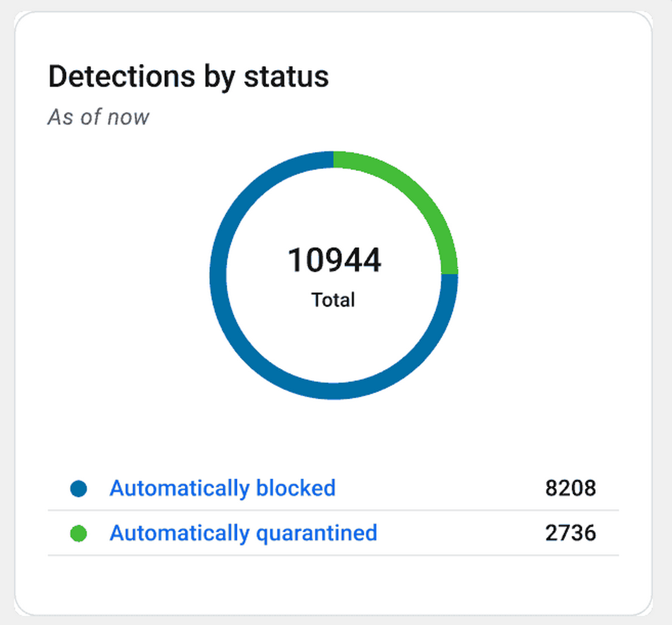Click the Detections by status title
The image size is (672, 625).
[189, 76]
